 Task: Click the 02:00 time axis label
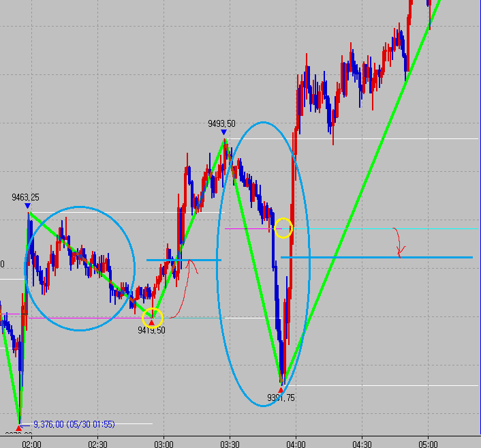coord(32,442)
